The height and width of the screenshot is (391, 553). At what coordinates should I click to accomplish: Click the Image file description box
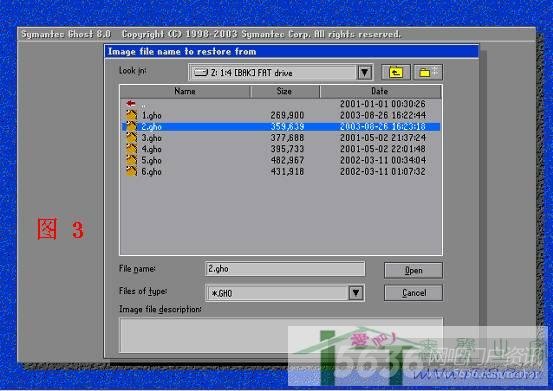coord(281,335)
